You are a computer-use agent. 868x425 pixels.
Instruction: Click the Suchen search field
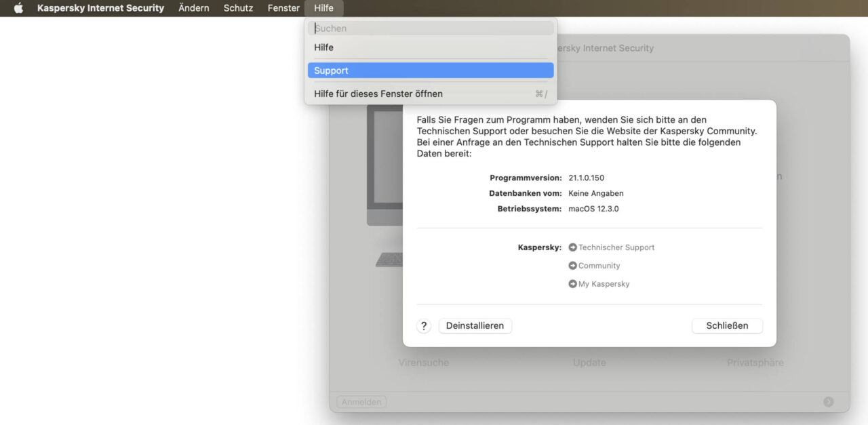click(x=431, y=28)
